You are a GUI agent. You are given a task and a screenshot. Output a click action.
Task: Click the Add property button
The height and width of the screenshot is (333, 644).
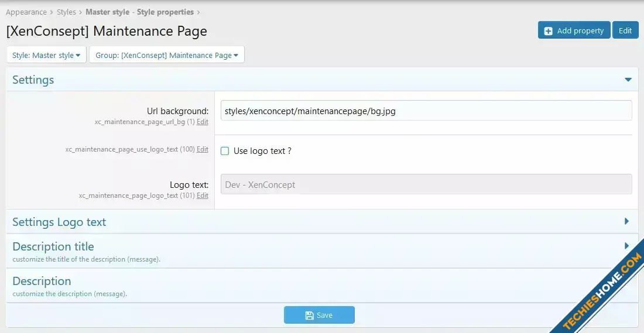click(x=574, y=30)
